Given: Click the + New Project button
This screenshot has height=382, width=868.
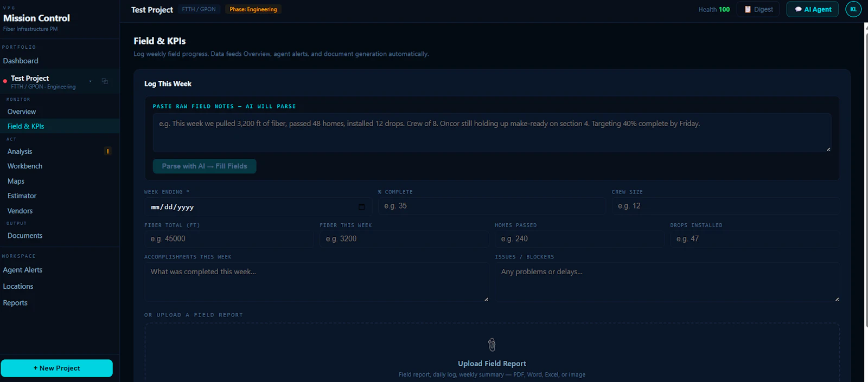Looking at the screenshot, I should (56, 368).
